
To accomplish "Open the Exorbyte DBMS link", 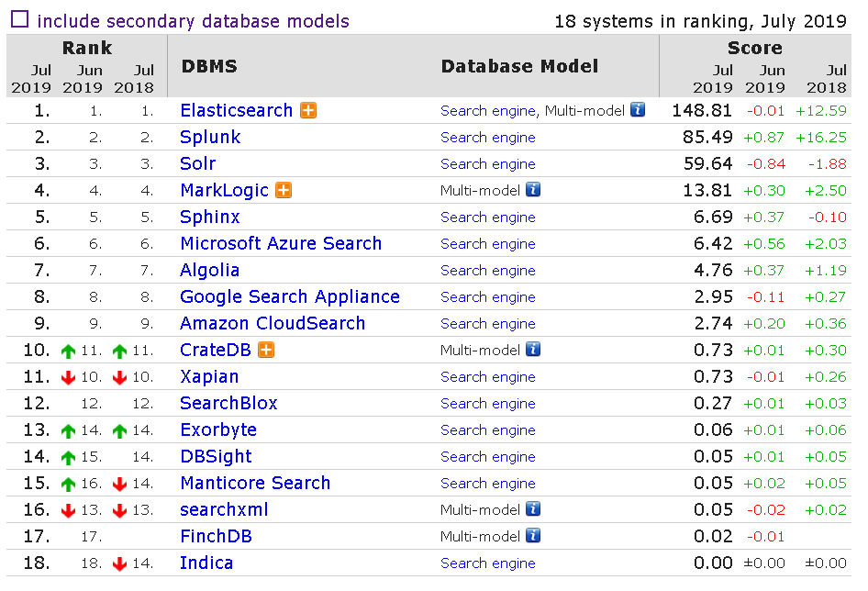I will [218, 429].
